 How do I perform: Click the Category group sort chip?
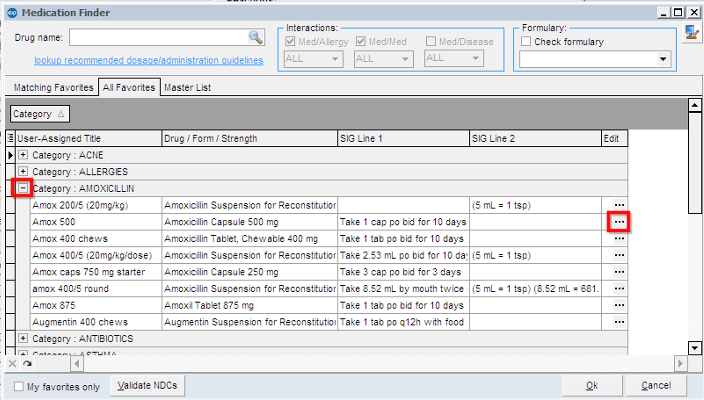click(40, 114)
